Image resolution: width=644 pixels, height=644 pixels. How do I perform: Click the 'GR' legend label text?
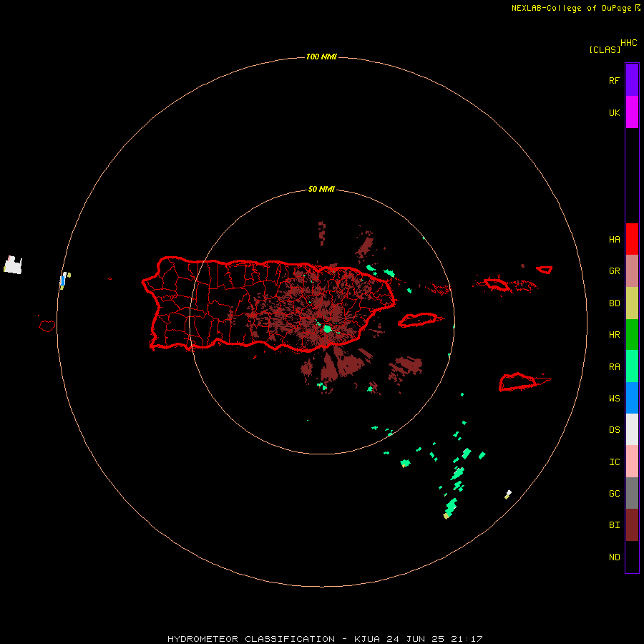(x=615, y=271)
